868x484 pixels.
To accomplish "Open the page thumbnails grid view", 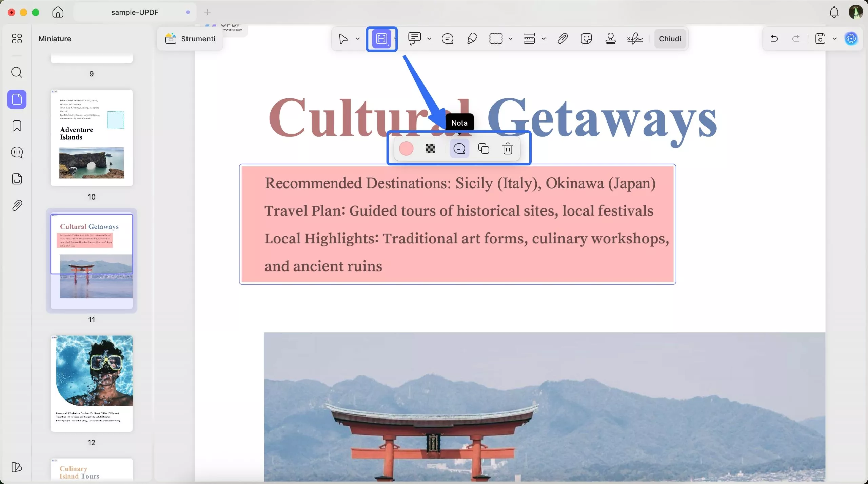I will 17,39.
